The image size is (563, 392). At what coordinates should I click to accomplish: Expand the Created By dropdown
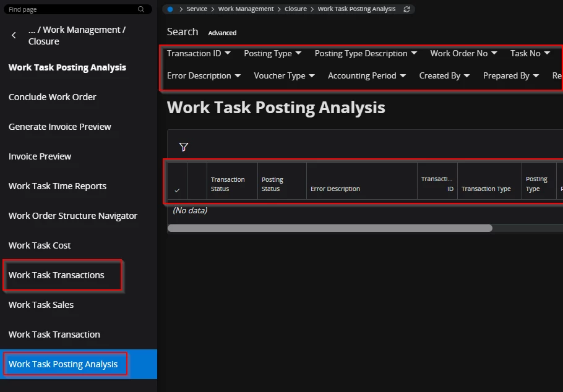tap(444, 76)
